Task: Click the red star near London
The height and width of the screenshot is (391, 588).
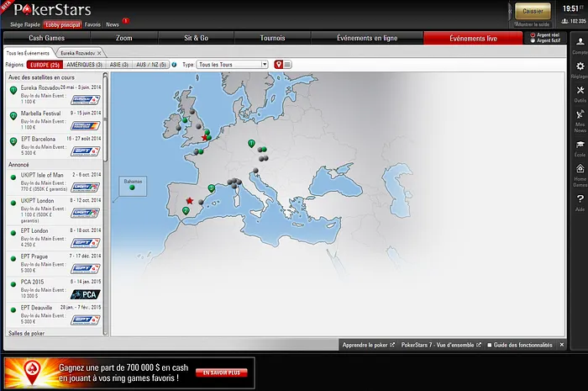Action: pyautogui.click(x=204, y=138)
